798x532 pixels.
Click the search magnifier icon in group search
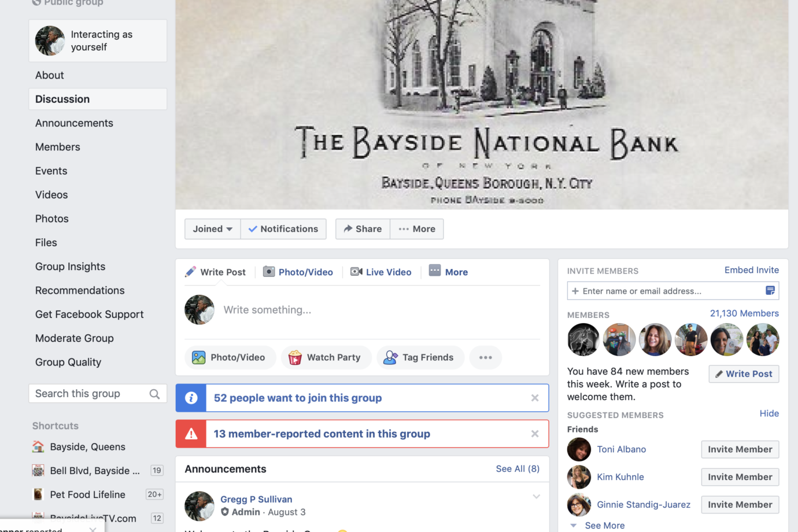tap(154, 394)
